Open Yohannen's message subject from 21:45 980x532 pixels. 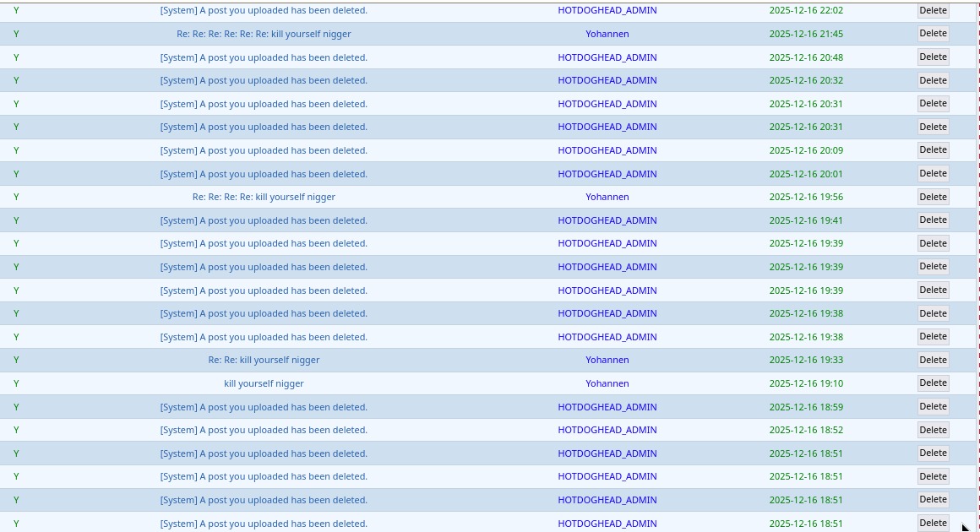[x=264, y=34]
